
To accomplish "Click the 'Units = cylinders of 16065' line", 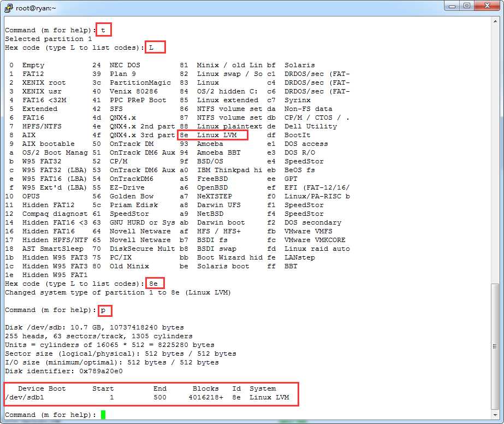I will [110, 345].
